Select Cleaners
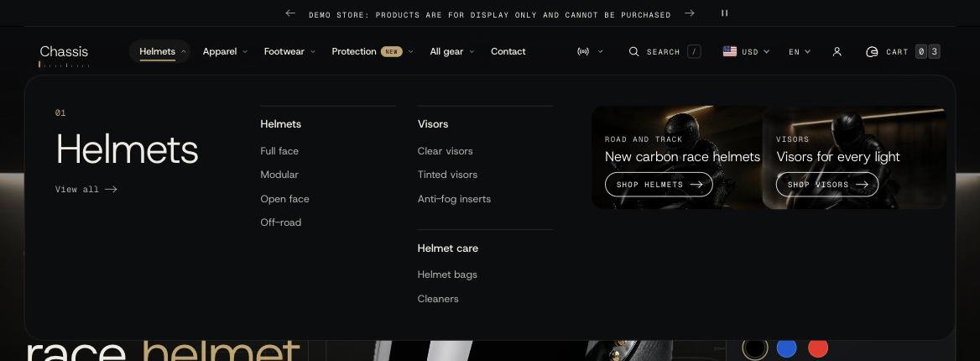Screen dimensions: 980x361 pyautogui.click(x=437, y=298)
